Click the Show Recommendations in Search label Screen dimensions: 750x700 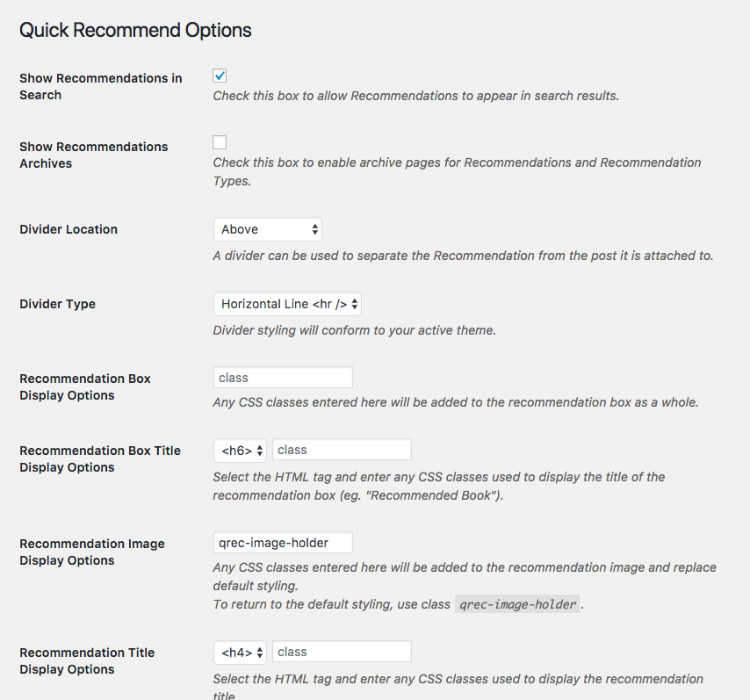click(x=101, y=87)
